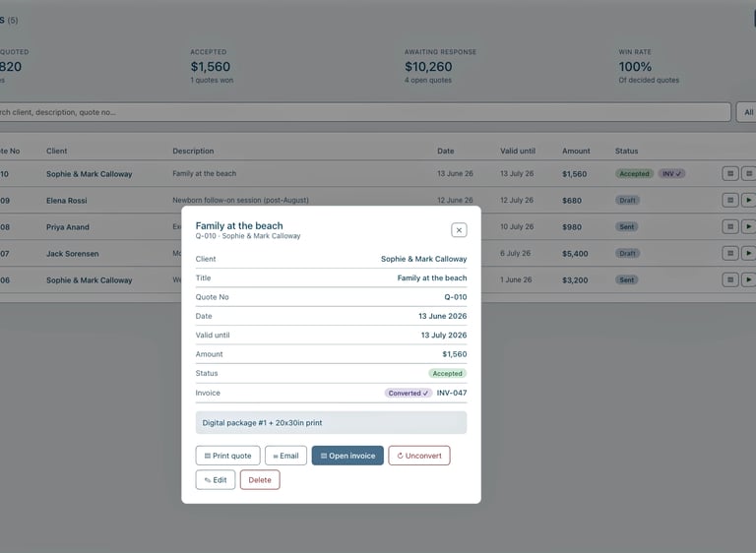
Task: Unconvert the quote from invoice
Action: click(x=419, y=456)
